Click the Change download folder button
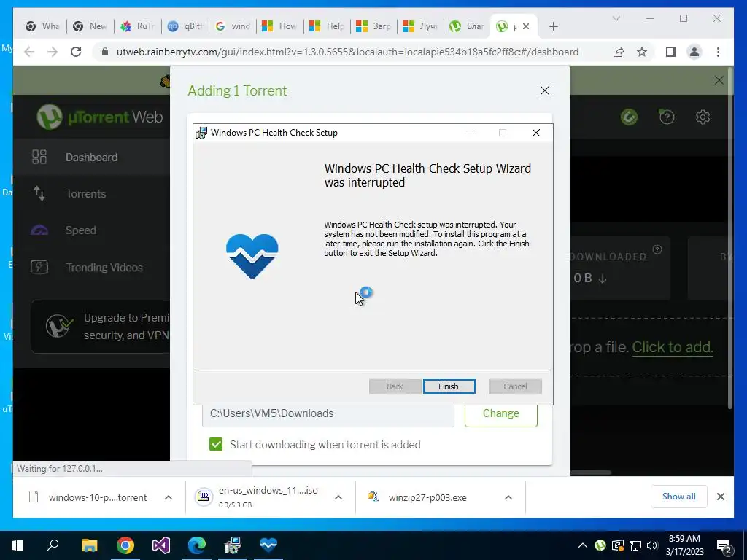The width and height of the screenshot is (747, 560). pyautogui.click(x=500, y=413)
